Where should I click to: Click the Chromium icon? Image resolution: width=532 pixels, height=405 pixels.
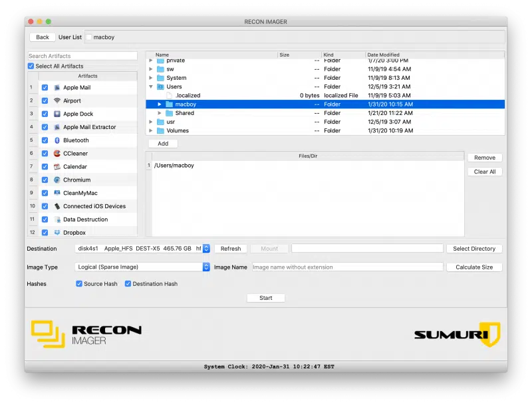pyautogui.click(x=57, y=180)
